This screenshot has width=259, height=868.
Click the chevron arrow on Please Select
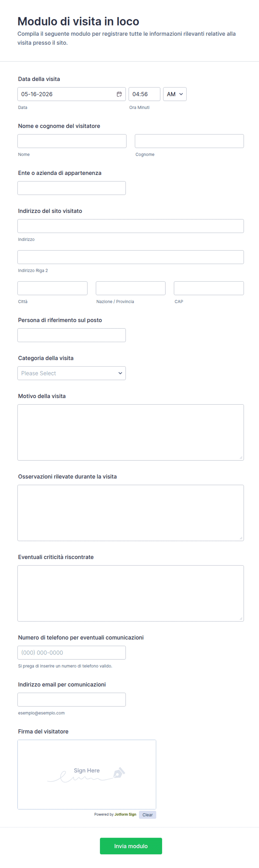(120, 373)
